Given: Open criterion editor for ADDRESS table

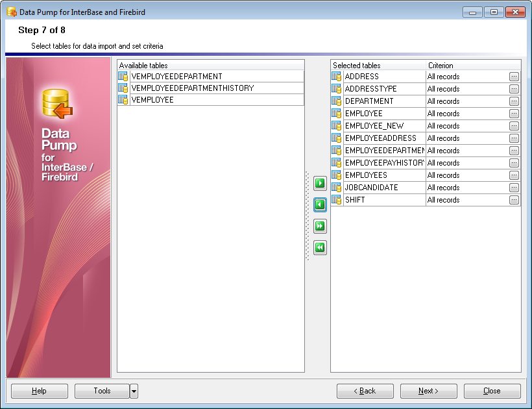Looking at the screenshot, I should point(514,77).
